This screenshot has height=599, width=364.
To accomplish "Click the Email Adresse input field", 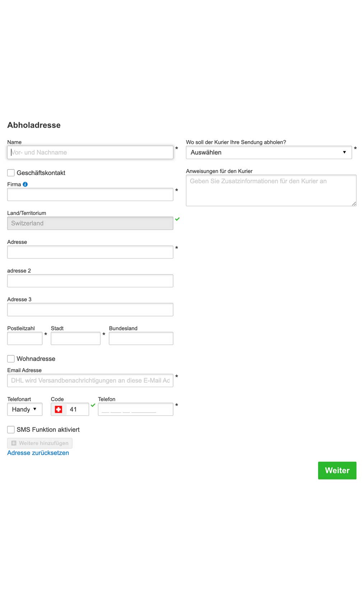I will click(90, 380).
